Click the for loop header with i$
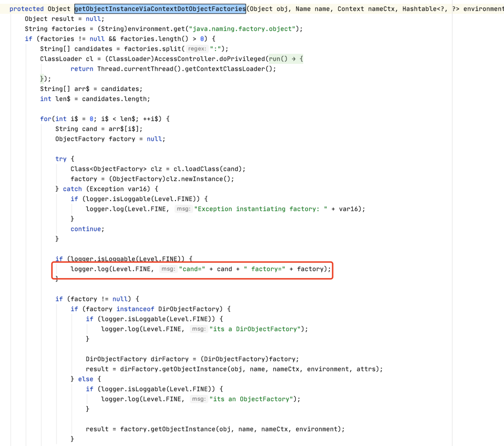 [105, 119]
